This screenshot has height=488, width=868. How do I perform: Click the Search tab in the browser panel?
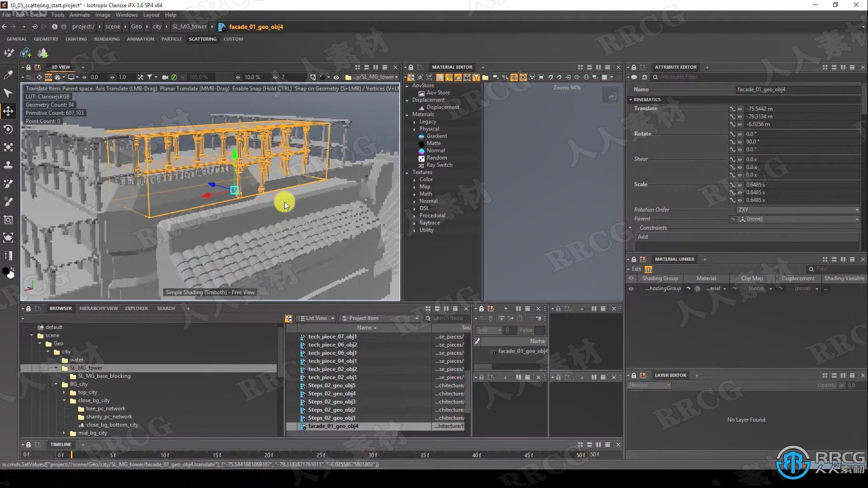click(x=166, y=308)
